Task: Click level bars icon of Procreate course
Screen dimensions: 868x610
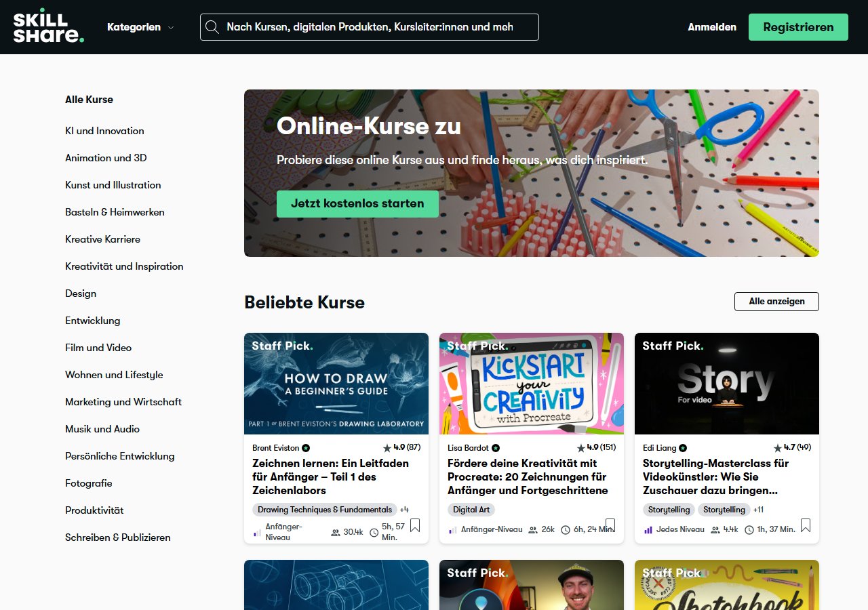Action: pyautogui.click(x=452, y=530)
